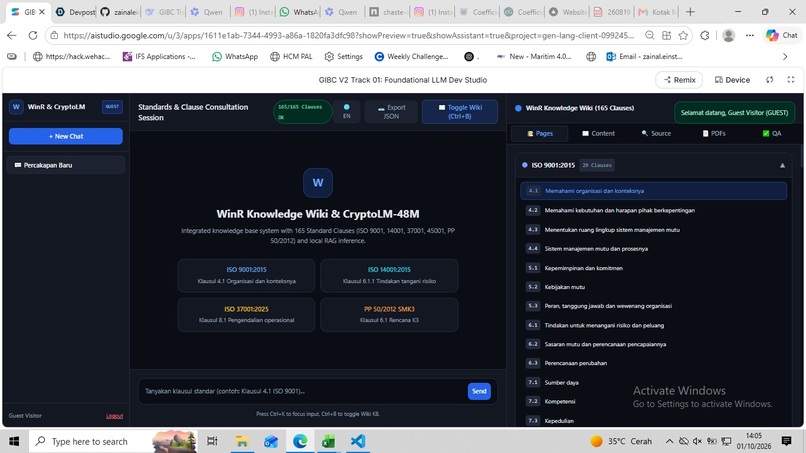
Task: Switch to the Content tab
Action: click(x=598, y=133)
